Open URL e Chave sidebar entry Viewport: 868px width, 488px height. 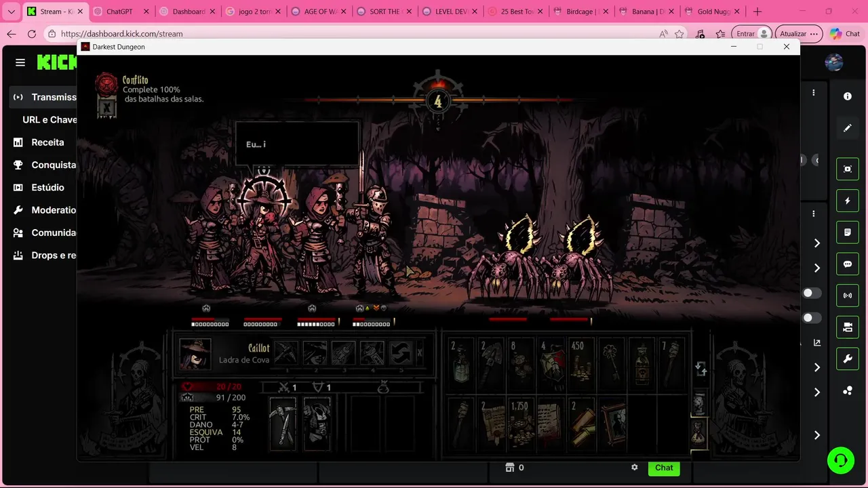click(50, 119)
